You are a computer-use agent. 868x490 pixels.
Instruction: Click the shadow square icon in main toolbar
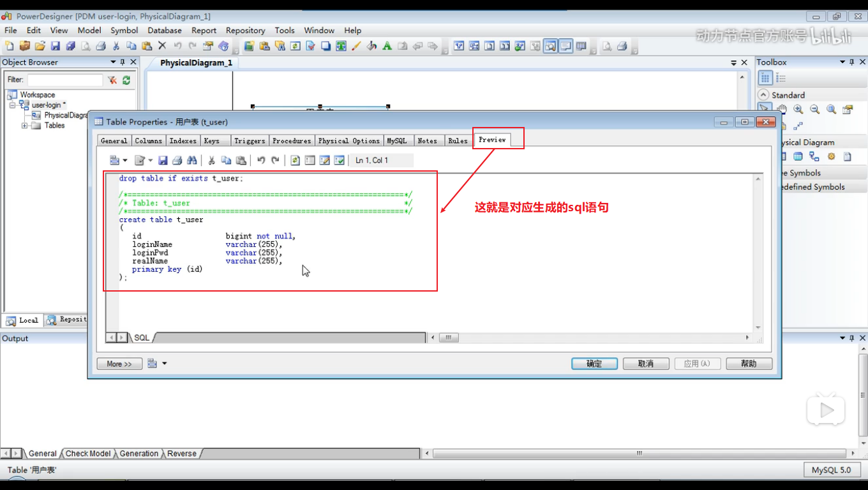pyautogui.click(x=325, y=46)
